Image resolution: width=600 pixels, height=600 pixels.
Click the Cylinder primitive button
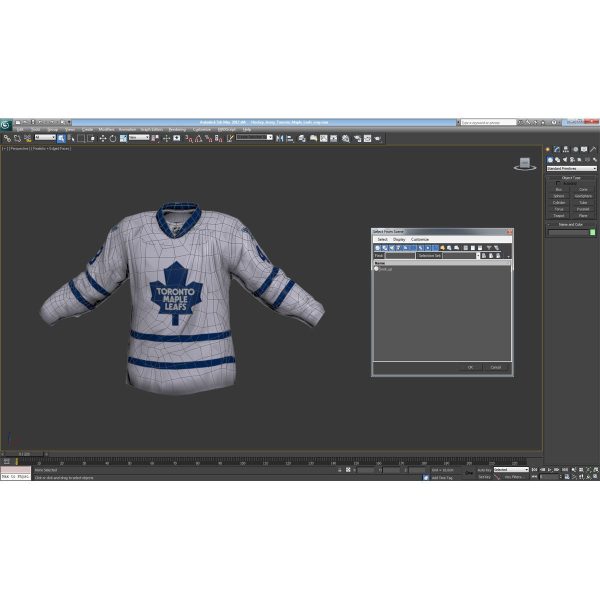pyautogui.click(x=559, y=202)
